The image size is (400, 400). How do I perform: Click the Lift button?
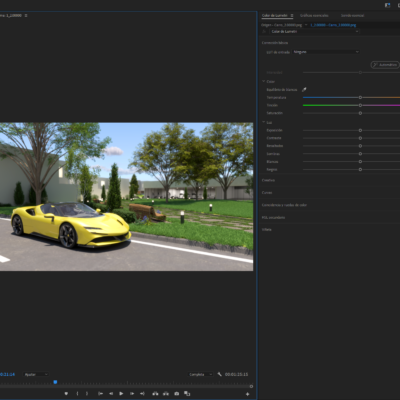tap(155, 394)
